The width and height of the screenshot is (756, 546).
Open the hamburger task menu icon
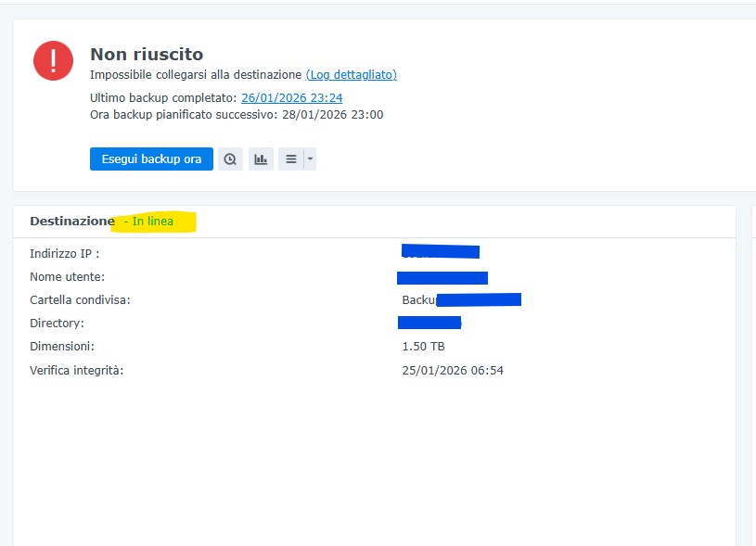pos(290,159)
